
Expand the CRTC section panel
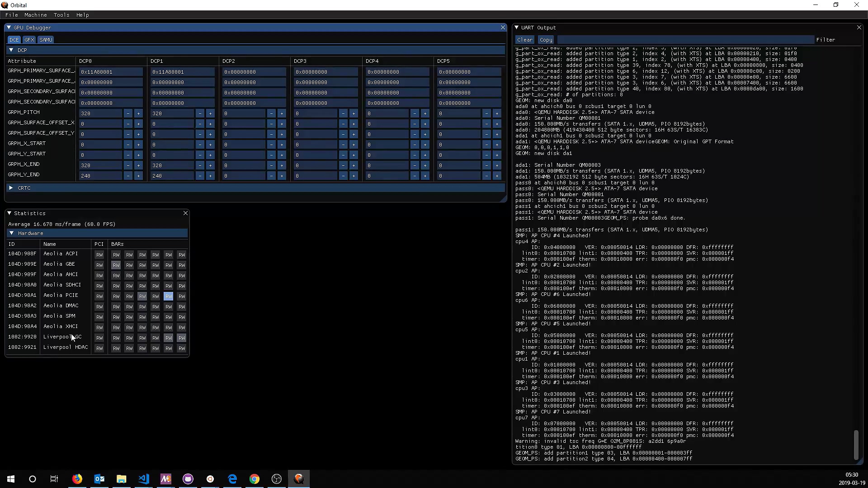(x=11, y=188)
